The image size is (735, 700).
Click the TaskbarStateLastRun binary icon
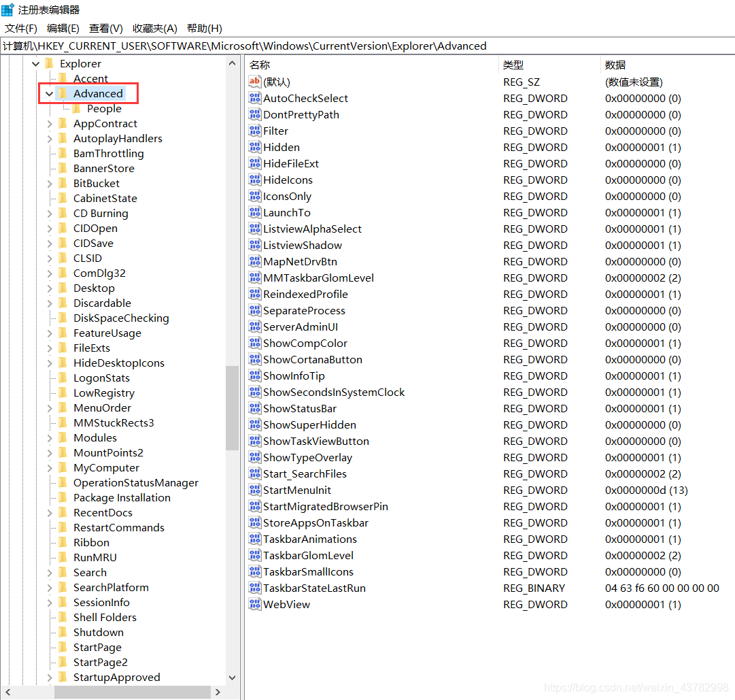254,588
